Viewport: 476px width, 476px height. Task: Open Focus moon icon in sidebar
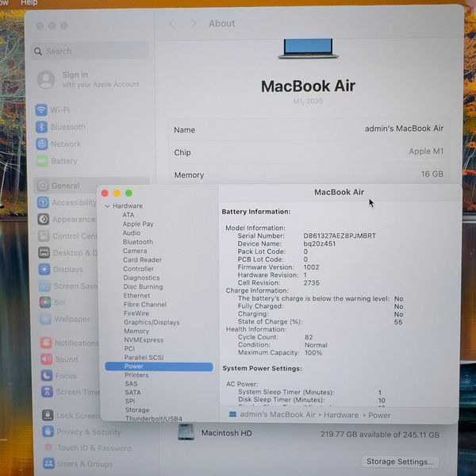pos(47,375)
